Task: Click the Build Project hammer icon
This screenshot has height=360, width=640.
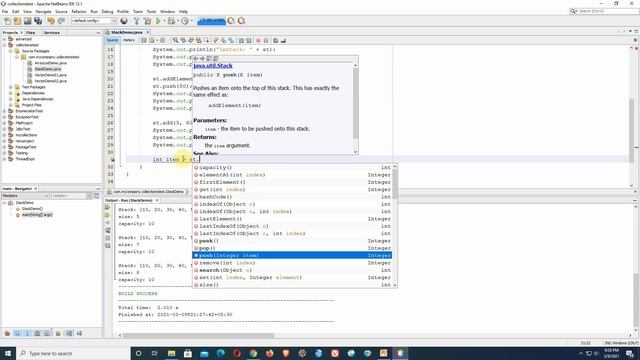Action: 136,21
